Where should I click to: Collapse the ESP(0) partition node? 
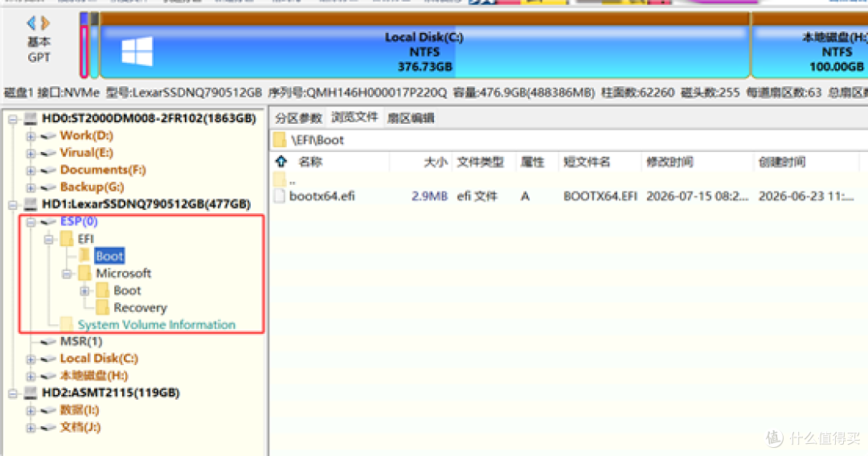tap(31, 222)
